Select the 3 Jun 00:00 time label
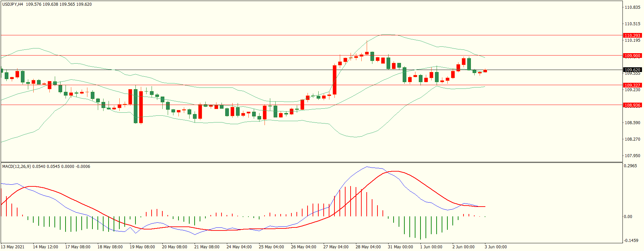The image size is (644, 251). click(495, 247)
